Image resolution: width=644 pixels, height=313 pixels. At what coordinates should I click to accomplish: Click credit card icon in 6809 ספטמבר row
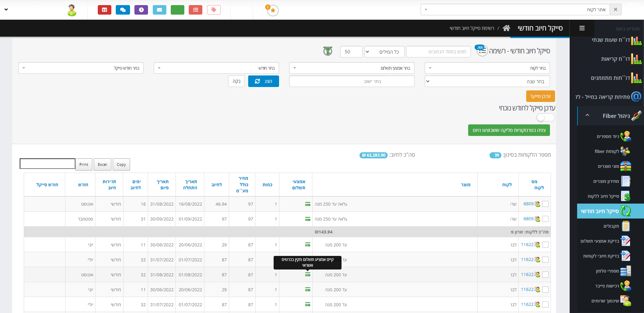pos(308,219)
